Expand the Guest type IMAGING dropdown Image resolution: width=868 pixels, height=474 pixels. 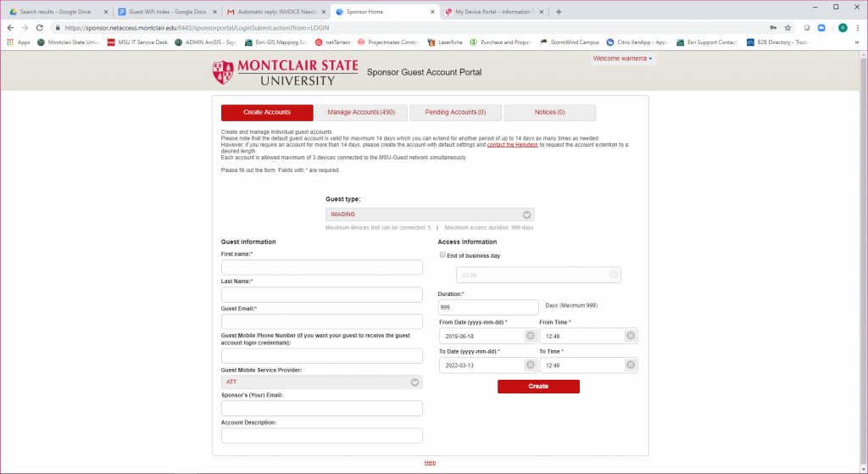526,215
